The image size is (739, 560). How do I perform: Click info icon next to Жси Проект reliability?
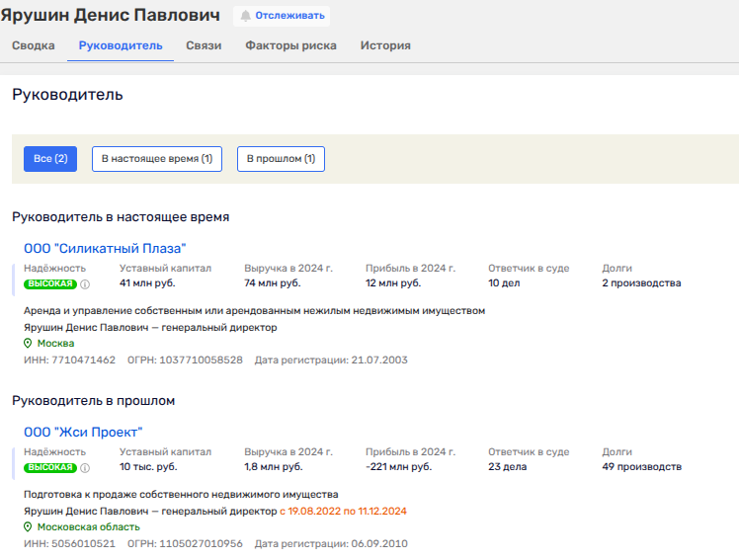(85, 468)
